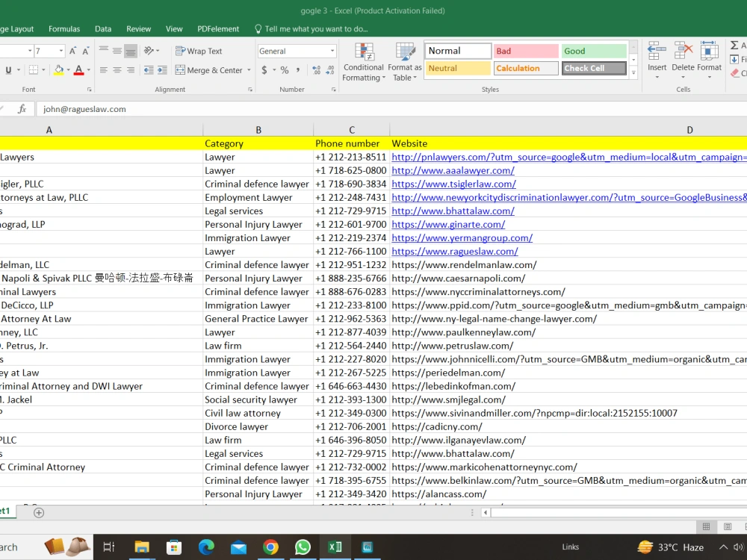This screenshot has height=560, width=747.
Task: Increase decimal places
Action: [316, 70]
